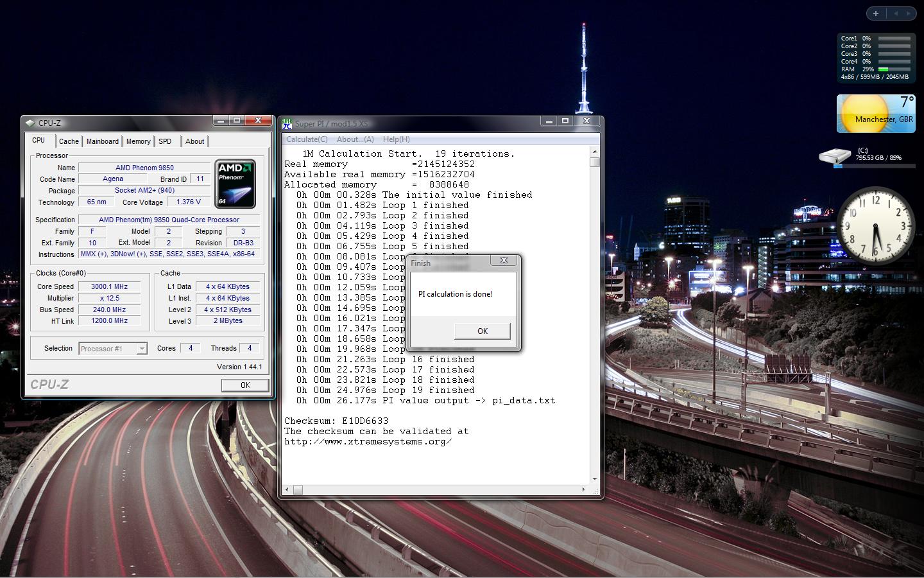Click the Core Voltage value 1.376 V
Screen dimensions: 924x578
189,202
